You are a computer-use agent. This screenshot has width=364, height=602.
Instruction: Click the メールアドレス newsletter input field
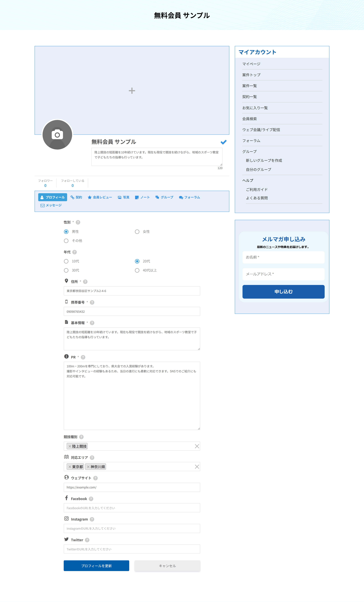coord(283,274)
